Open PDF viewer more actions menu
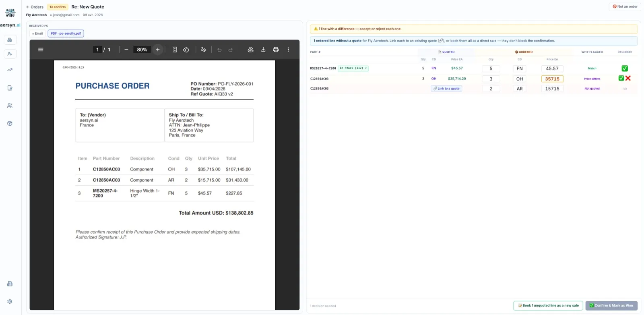The width and height of the screenshot is (644, 315). (288, 50)
